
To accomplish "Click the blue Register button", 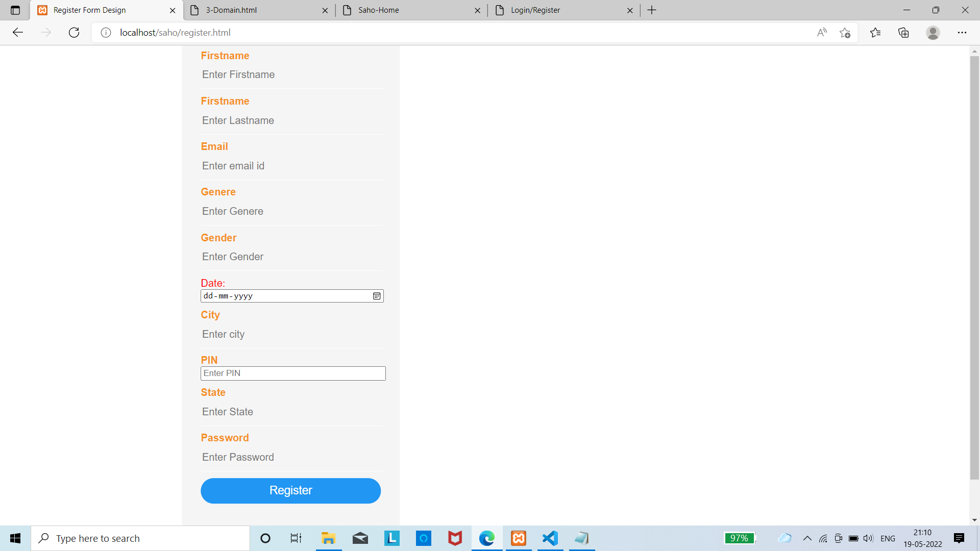I will (290, 490).
